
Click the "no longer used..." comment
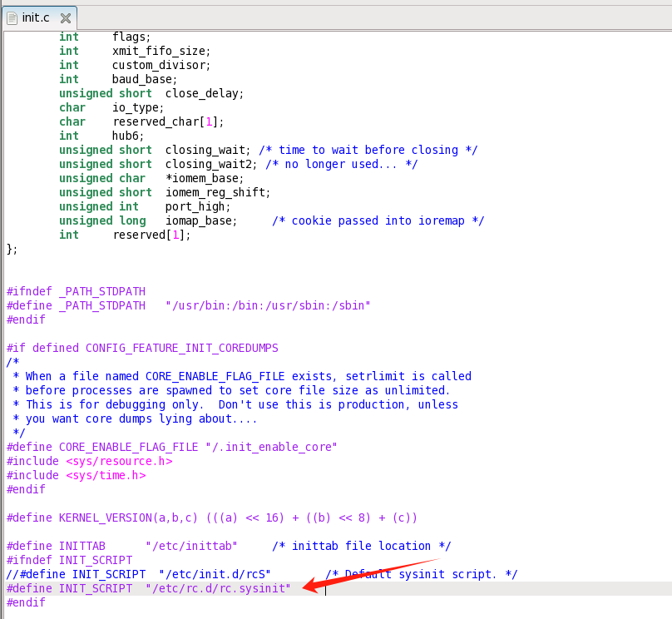coord(342,164)
